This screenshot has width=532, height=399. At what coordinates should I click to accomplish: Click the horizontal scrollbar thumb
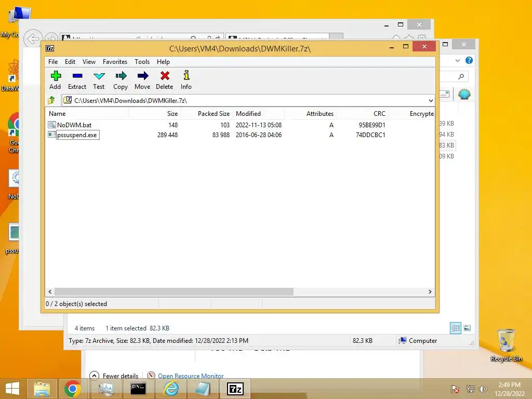[174, 292]
